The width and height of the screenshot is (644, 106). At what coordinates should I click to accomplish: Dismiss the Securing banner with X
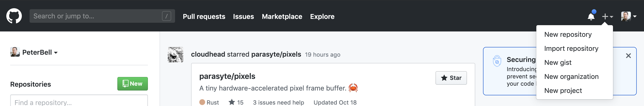click(628, 56)
